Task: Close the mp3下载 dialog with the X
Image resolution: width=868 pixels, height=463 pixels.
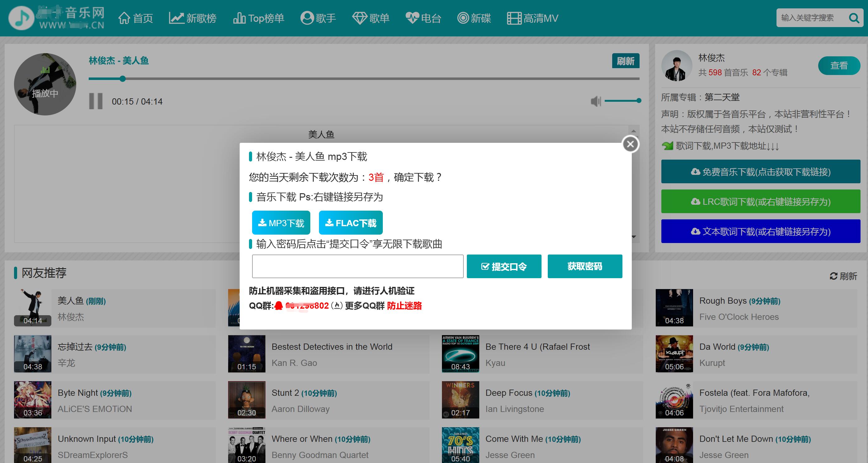Action: pyautogui.click(x=631, y=144)
